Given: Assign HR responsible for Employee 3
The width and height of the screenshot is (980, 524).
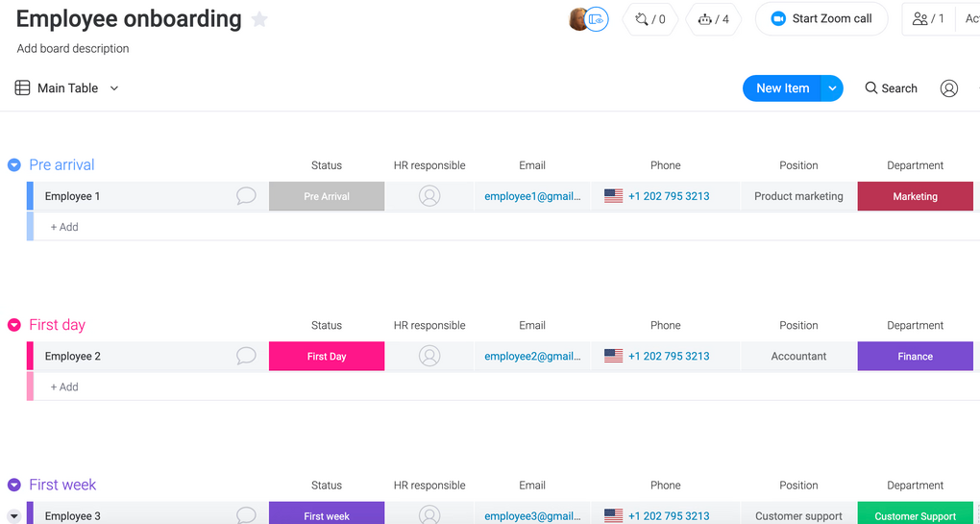Looking at the screenshot, I should (x=429, y=515).
